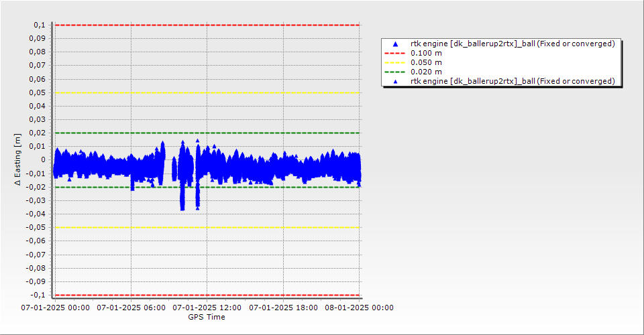Click the 07-01-2025 18:00 time label

(283, 308)
